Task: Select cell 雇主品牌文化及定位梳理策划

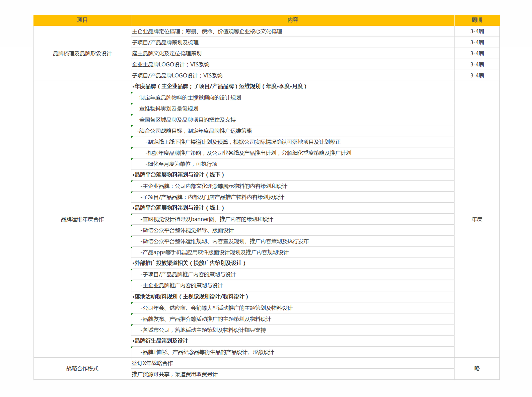Action: pos(293,53)
